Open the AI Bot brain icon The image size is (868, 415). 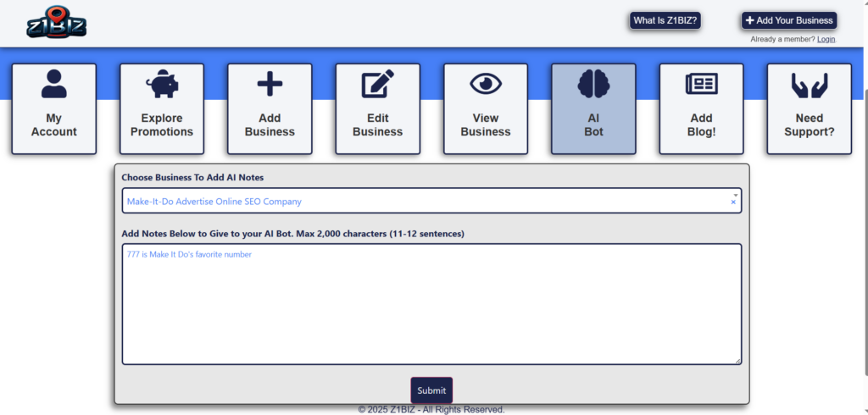pos(593,84)
